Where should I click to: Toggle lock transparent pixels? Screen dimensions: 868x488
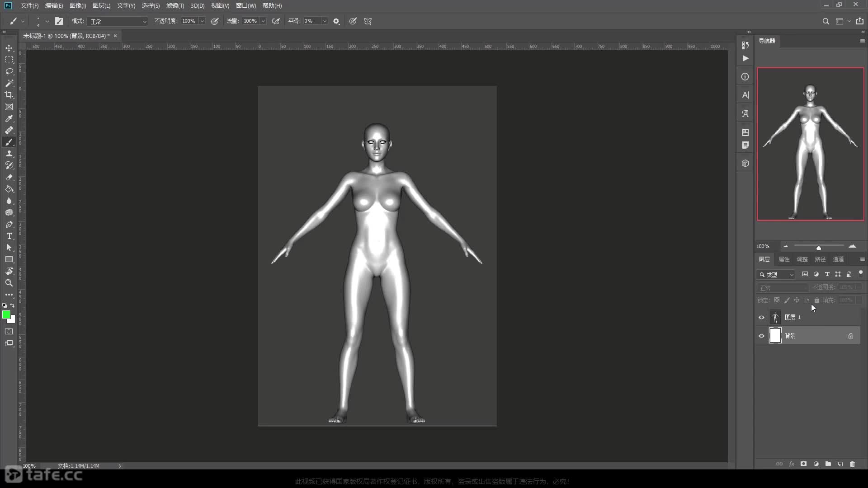[777, 300]
